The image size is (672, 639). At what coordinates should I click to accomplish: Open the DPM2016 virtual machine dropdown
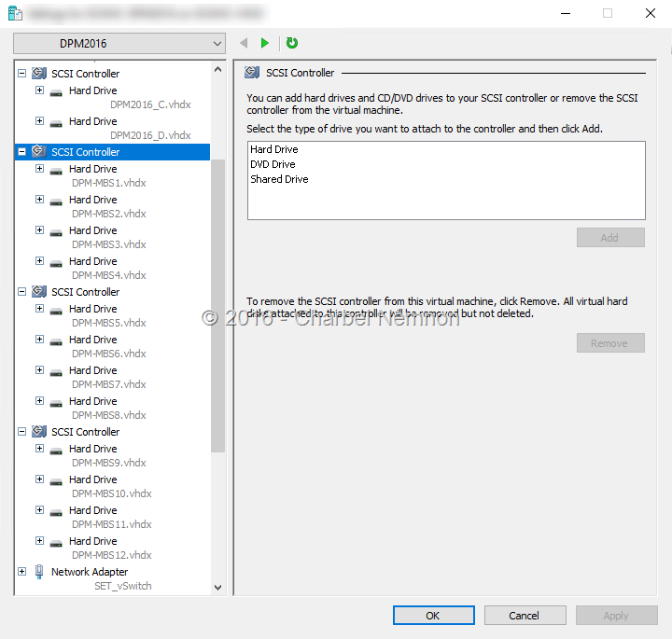pos(119,43)
